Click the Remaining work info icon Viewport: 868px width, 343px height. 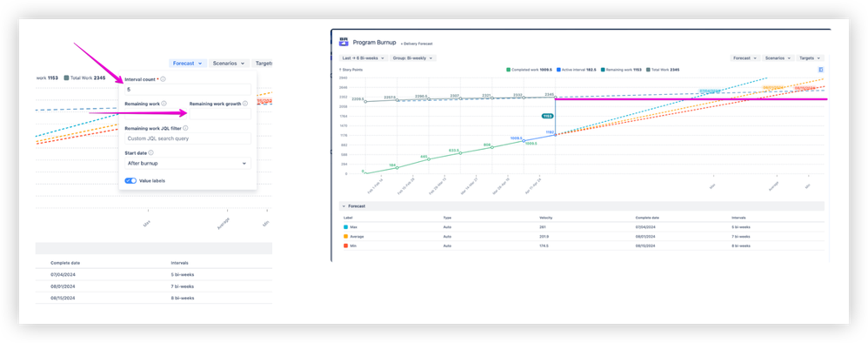click(164, 104)
